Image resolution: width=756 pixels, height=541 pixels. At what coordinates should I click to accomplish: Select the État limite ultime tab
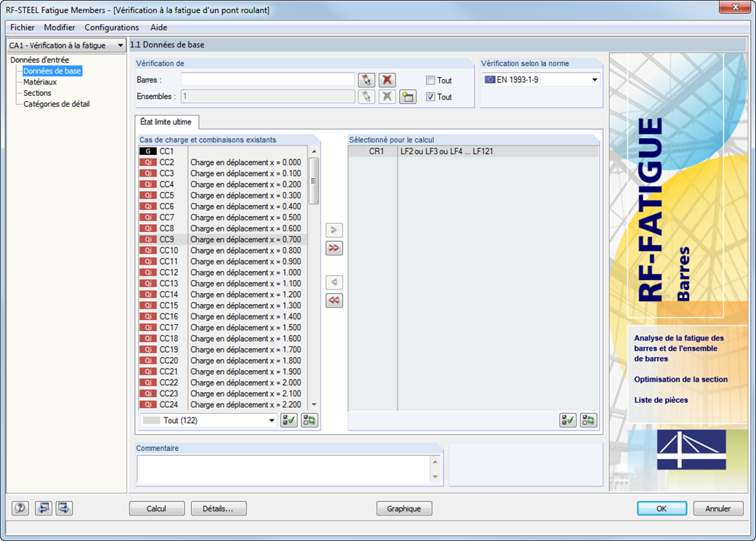(166, 122)
